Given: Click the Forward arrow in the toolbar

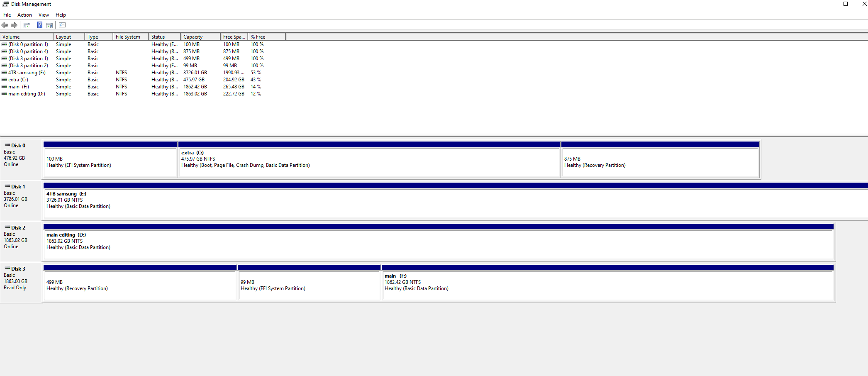Looking at the screenshot, I should tap(14, 25).
